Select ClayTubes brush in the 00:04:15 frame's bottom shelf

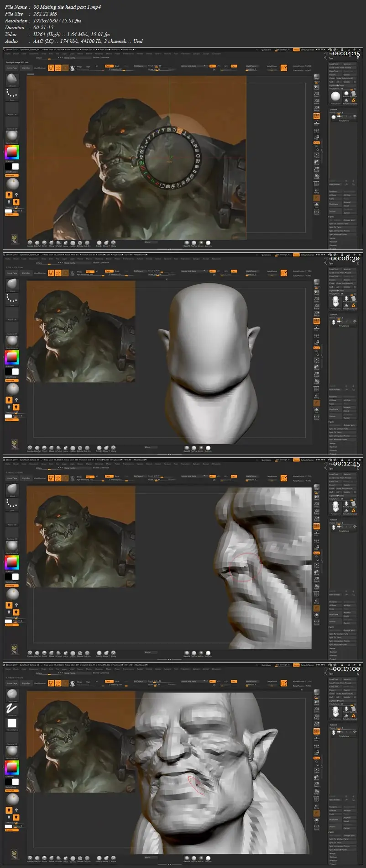(x=37, y=243)
